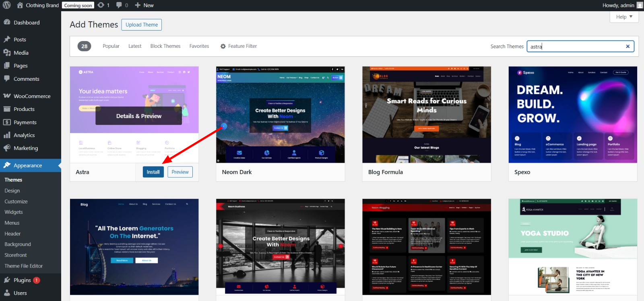Clear the theme search with the X icon
The width and height of the screenshot is (644, 301).
(627, 46)
